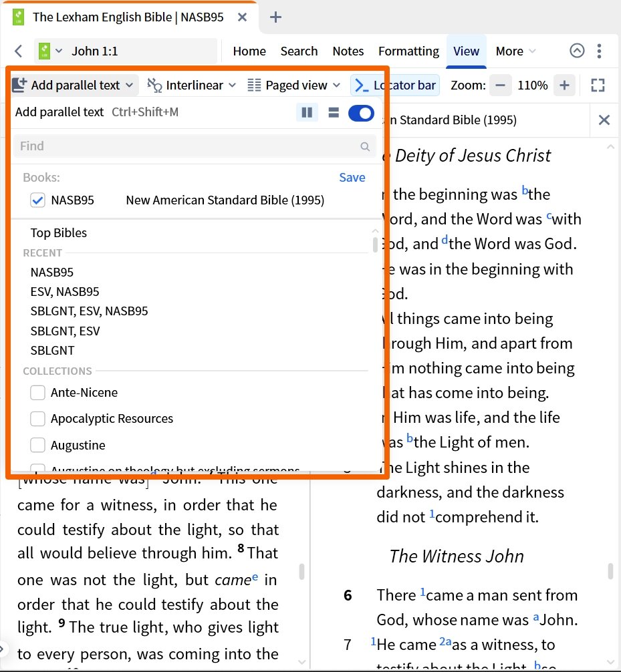Uncheck the NASB95 book checkbox
Viewport: 621px width, 672px height.
coord(37,200)
